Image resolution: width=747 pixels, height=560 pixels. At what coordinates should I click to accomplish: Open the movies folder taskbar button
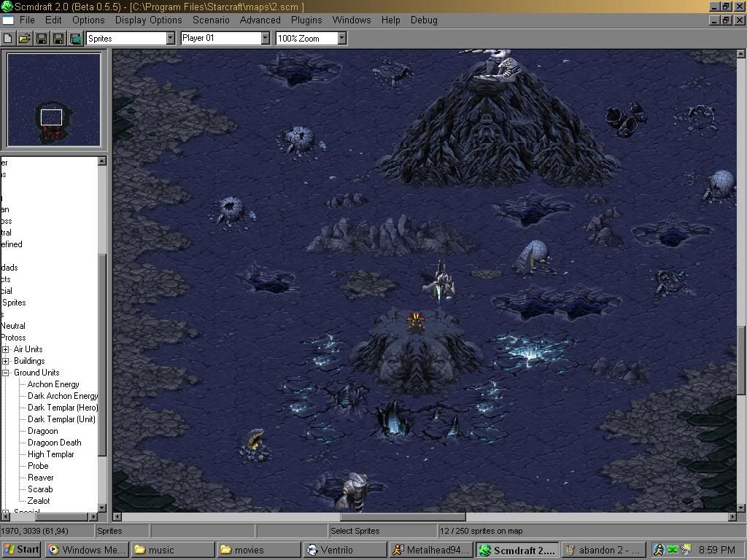click(x=260, y=550)
